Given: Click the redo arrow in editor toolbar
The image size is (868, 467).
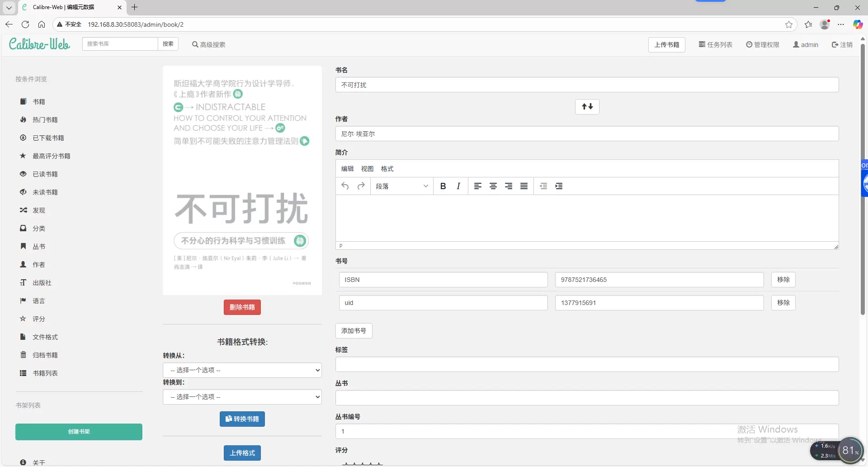Looking at the screenshot, I should [x=361, y=186].
